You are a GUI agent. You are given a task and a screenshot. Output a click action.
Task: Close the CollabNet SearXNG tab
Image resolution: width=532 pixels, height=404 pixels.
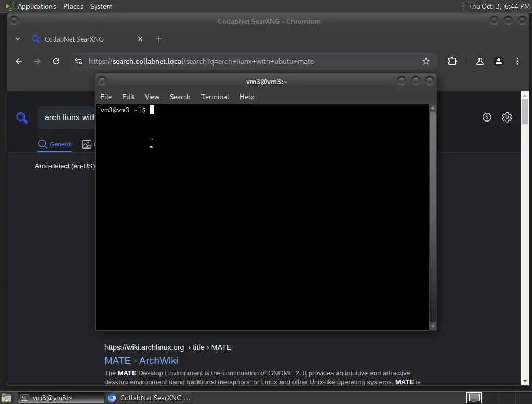140,39
